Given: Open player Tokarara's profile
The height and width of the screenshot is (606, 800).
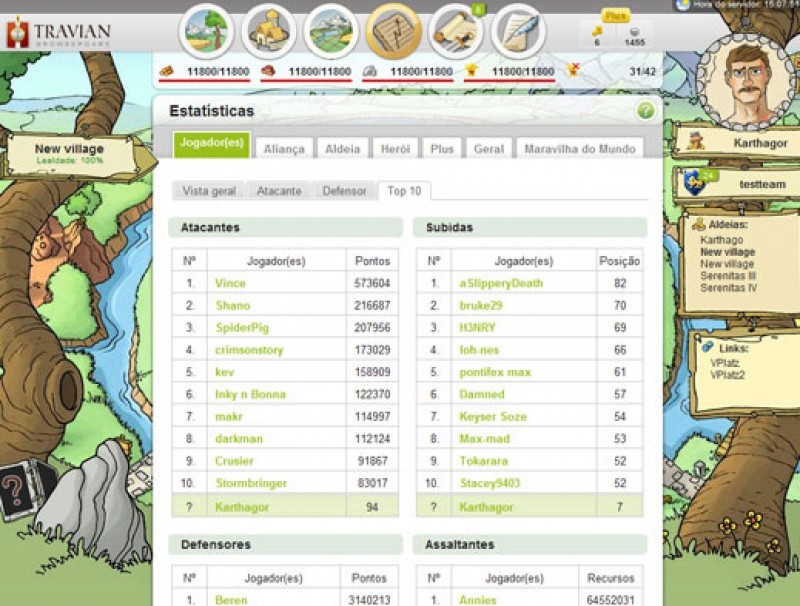Looking at the screenshot, I should tap(484, 461).
